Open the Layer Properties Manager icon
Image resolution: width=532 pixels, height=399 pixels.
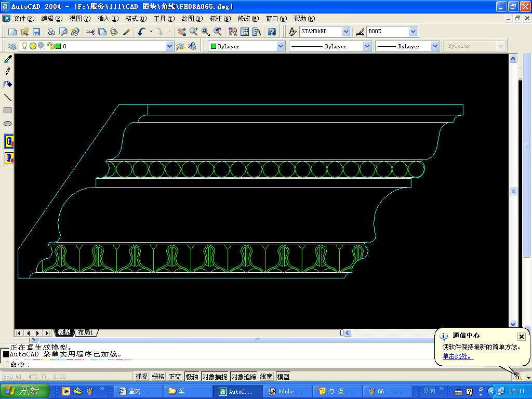[12, 46]
